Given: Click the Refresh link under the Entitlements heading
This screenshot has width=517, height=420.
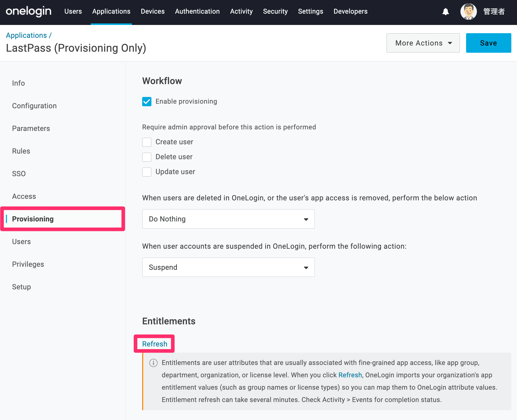Looking at the screenshot, I should (155, 344).
